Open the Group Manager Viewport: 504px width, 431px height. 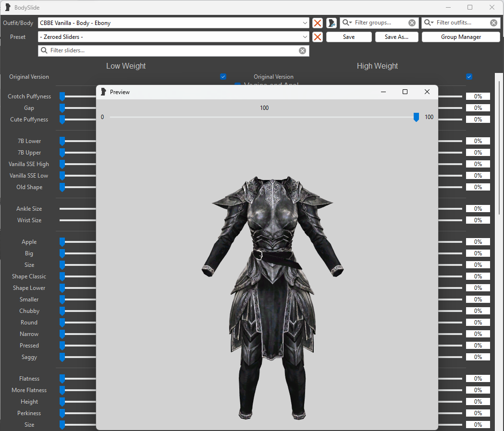click(x=461, y=37)
